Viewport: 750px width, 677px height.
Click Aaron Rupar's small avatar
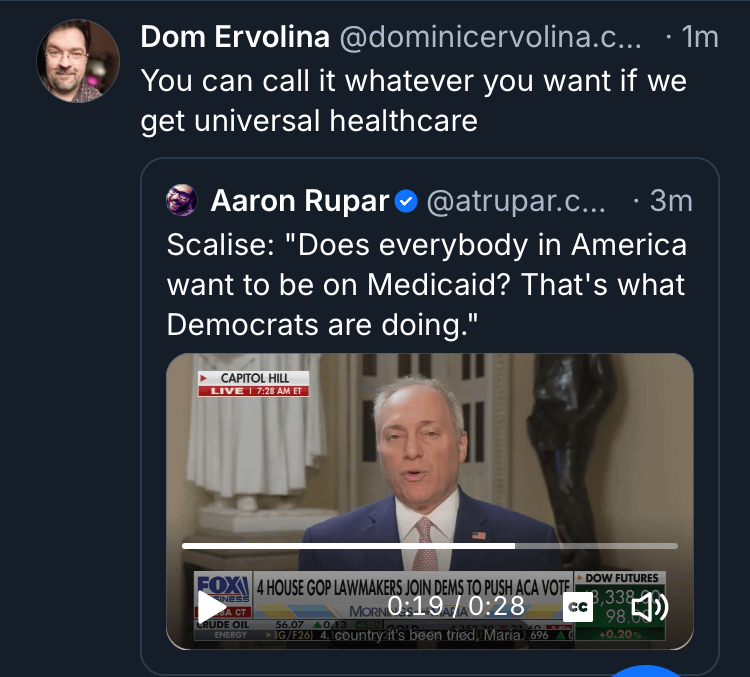point(183,201)
